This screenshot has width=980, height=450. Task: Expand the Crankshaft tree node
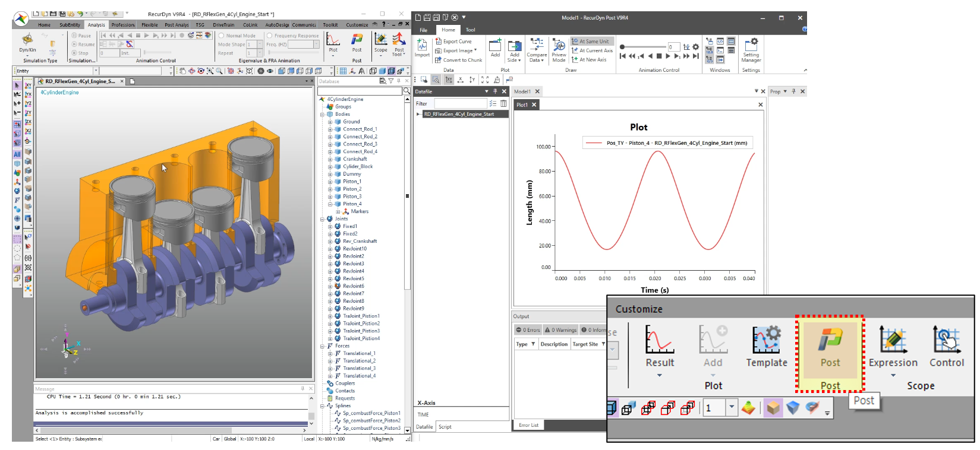pyautogui.click(x=330, y=159)
